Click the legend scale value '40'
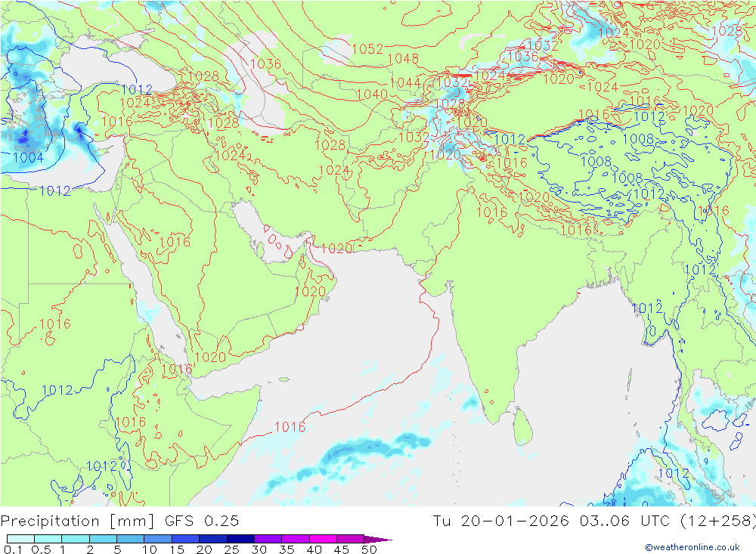 click(314, 549)
